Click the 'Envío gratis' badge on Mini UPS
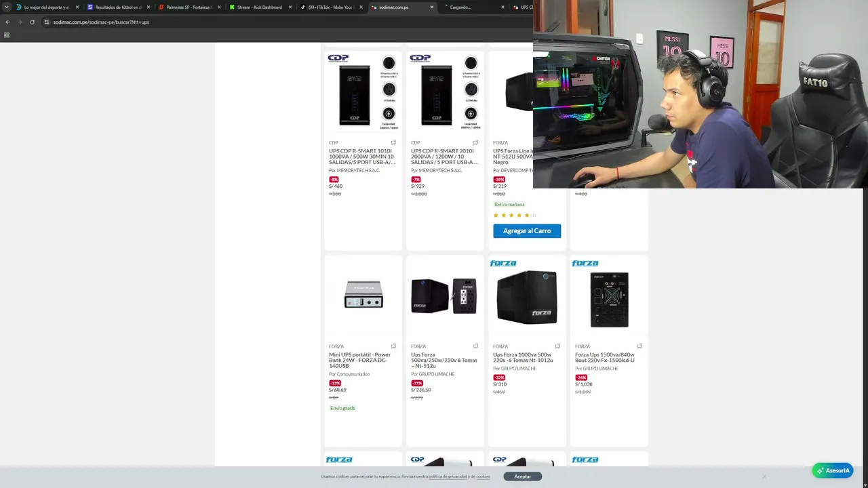The width and height of the screenshot is (868, 488). [342, 408]
